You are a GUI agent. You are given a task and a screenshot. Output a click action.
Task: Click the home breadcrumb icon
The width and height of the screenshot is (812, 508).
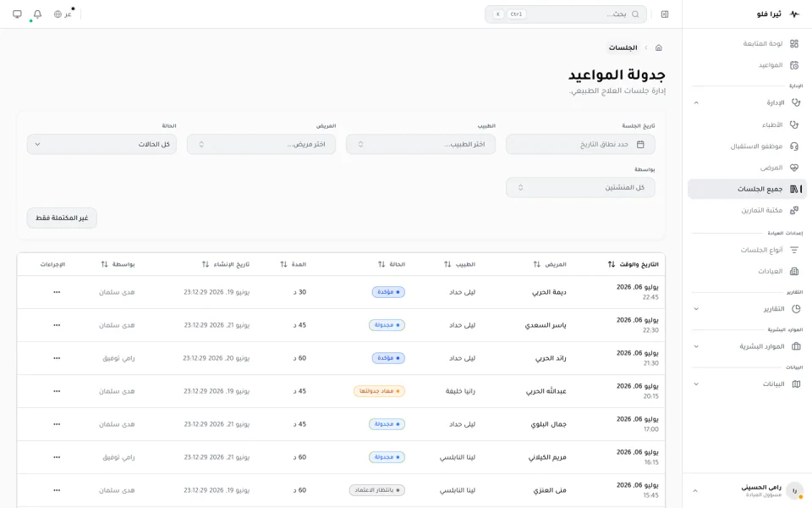(659, 47)
